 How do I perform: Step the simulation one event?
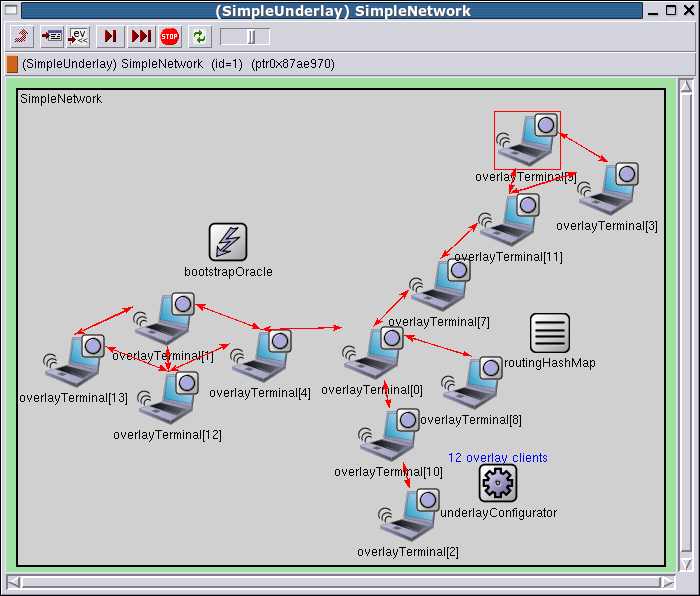(110, 36)
